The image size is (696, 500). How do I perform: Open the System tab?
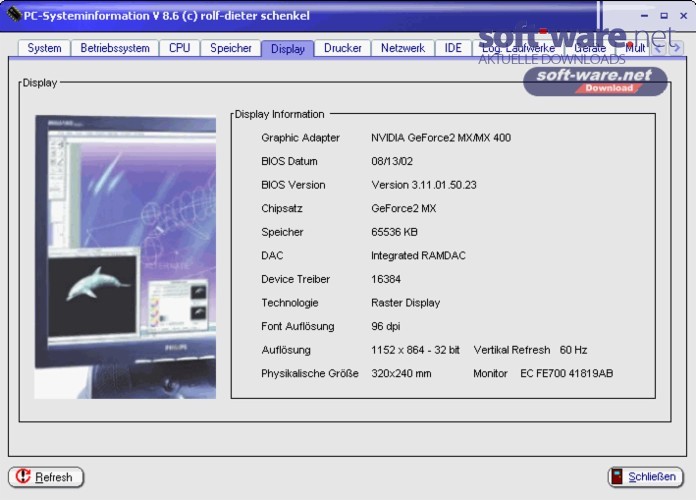pyautogui.click(x=44, y=48)
